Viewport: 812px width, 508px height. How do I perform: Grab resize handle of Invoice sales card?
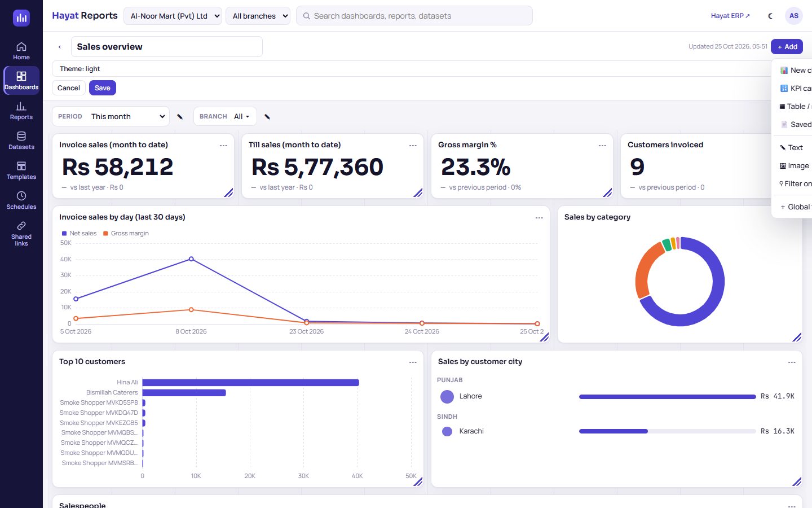coord(229,193)
